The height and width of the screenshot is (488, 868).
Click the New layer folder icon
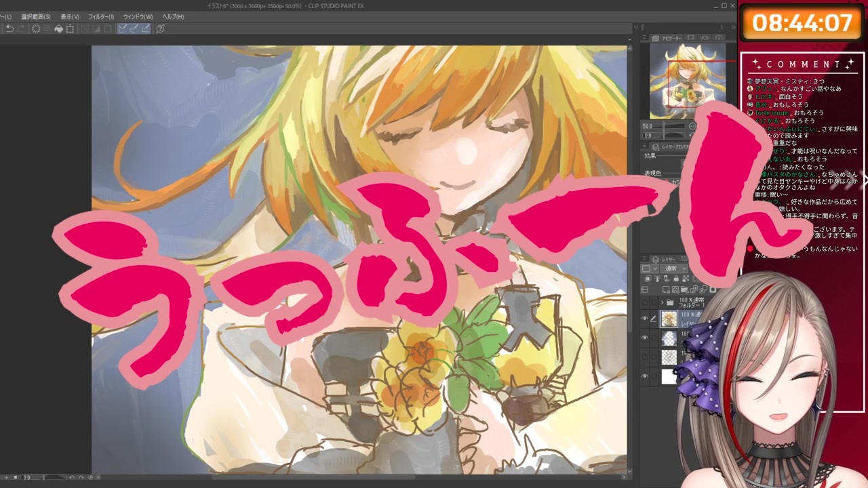point(684,289)
